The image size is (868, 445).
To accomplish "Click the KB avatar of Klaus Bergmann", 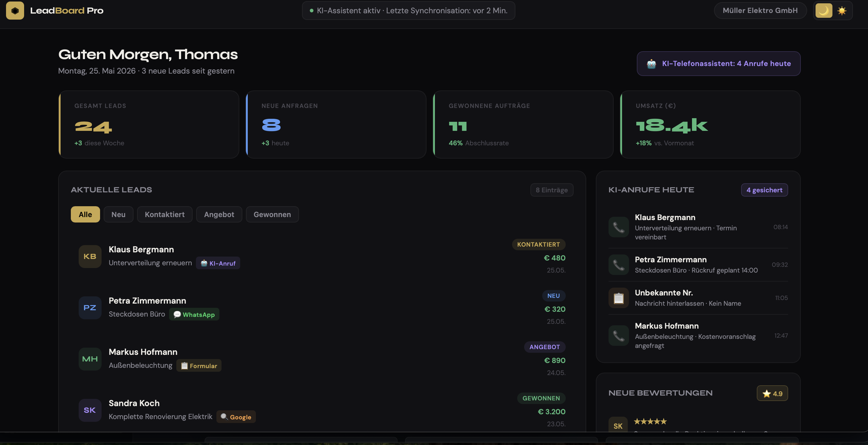I will click(x=90, y=257).
